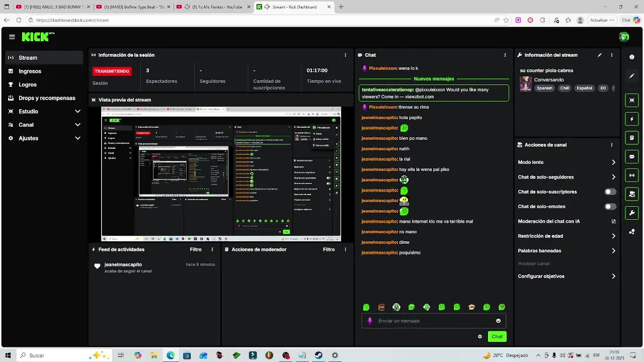Open the hamburger menu beside Kick logo
This screenshot has height=362, width=644.
pos(12,37)
